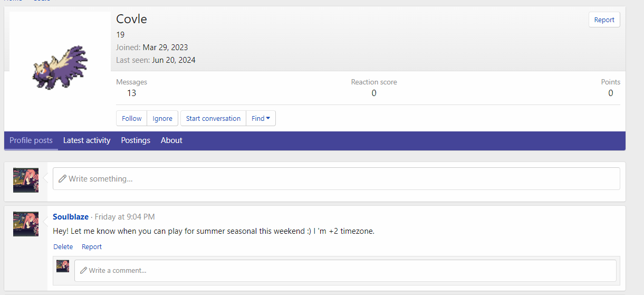
Task: Click avatar beside Soulblaze's post
Action: click(26, 224)
